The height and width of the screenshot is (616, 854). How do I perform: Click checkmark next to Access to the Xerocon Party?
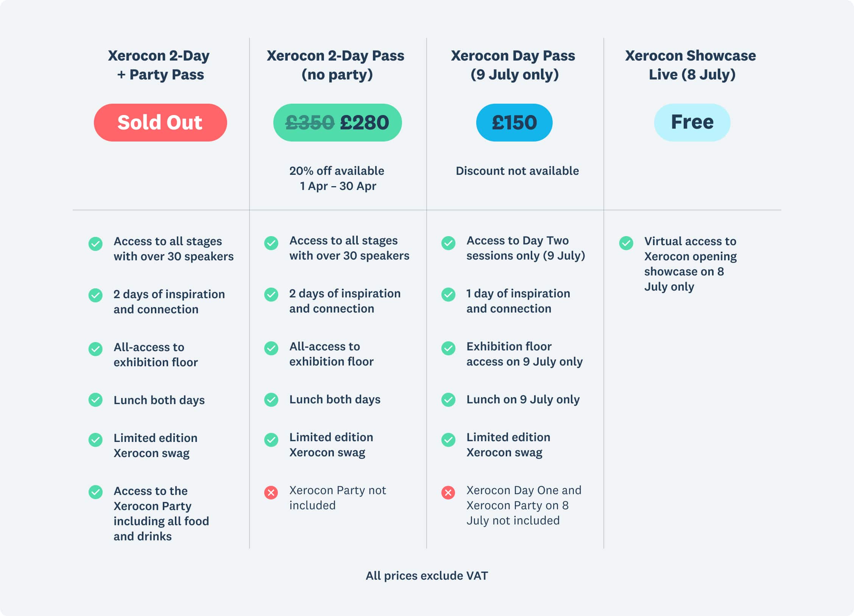point(95,492)
